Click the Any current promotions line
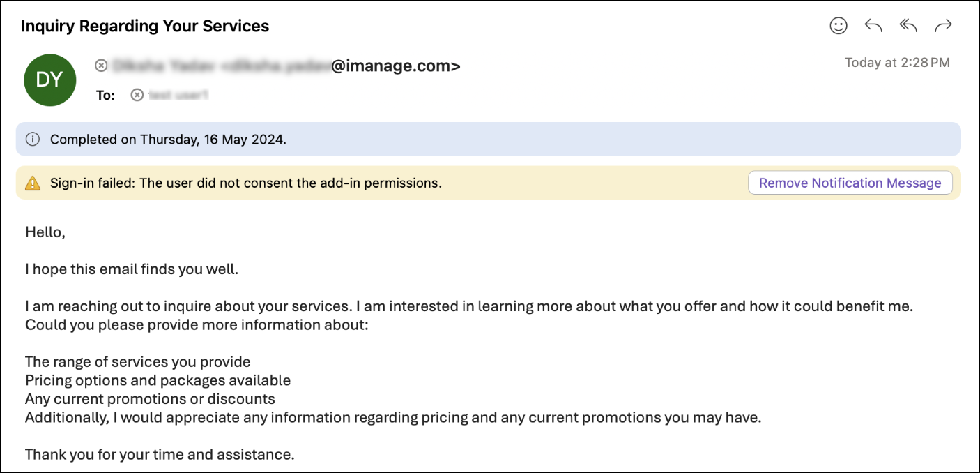The width and height of the screenshot is (980, 473). point(150,400)
